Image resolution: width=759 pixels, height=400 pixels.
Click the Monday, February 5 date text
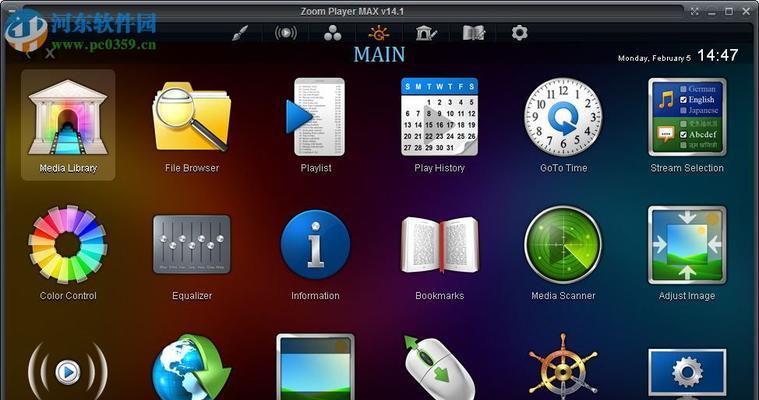point(654,58)
